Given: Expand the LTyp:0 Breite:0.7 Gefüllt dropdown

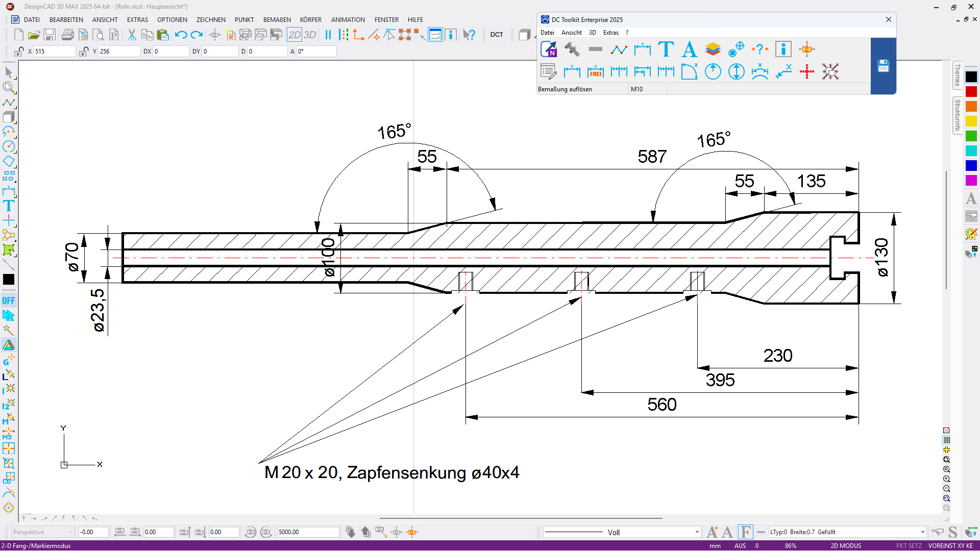Looking at the screenshot, I should click(x=922, y=532).
